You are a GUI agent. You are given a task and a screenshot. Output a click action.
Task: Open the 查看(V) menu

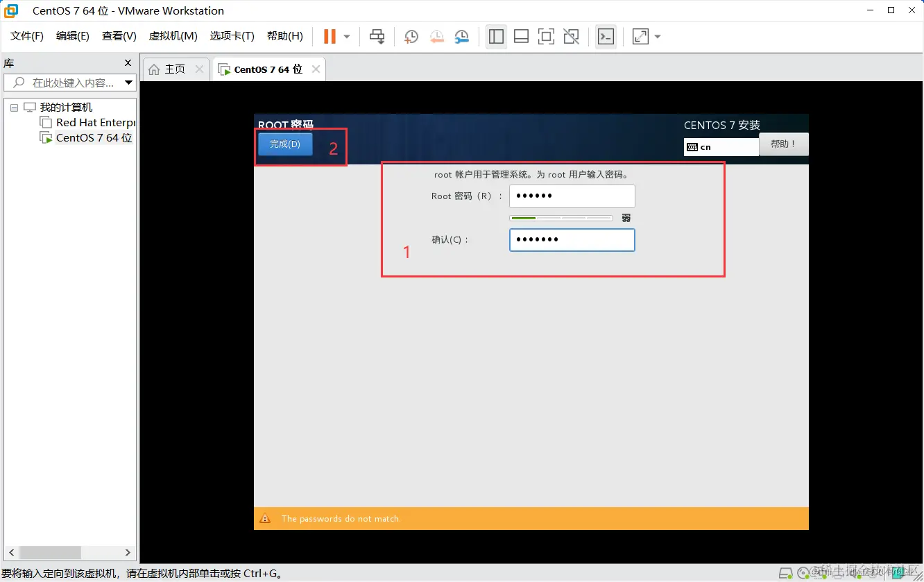coord(119,36)
